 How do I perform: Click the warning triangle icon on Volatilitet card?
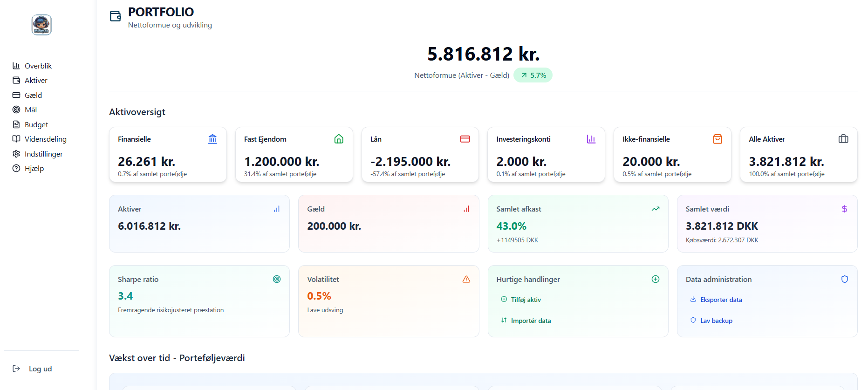(466, 279)
